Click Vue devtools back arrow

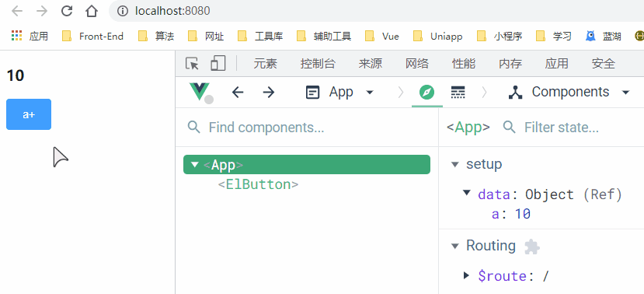tap(238, 92)
